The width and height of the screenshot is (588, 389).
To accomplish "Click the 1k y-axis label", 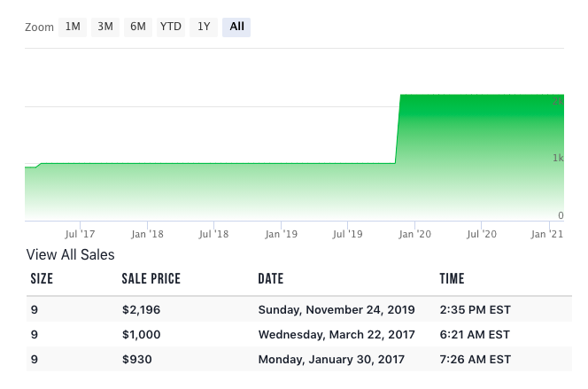I will (x=558, y=159).
